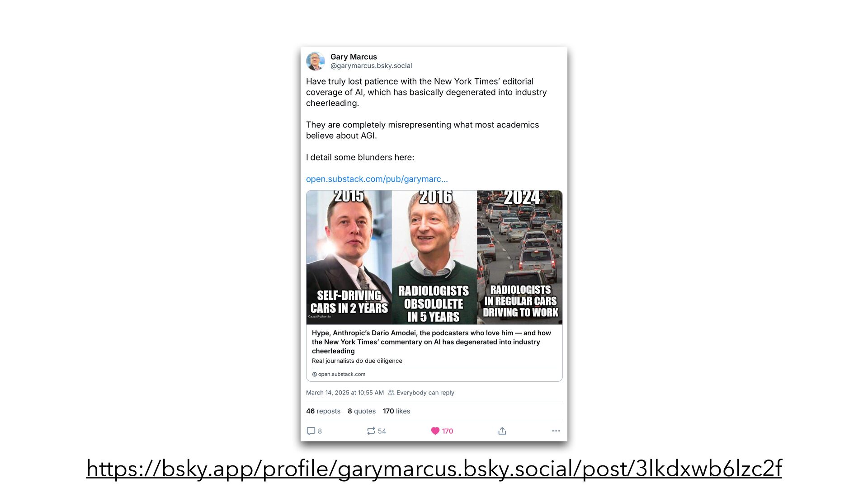Open the three-dot more options menu
This screenshot has width=868, height=488.
[x=556, y=431]
